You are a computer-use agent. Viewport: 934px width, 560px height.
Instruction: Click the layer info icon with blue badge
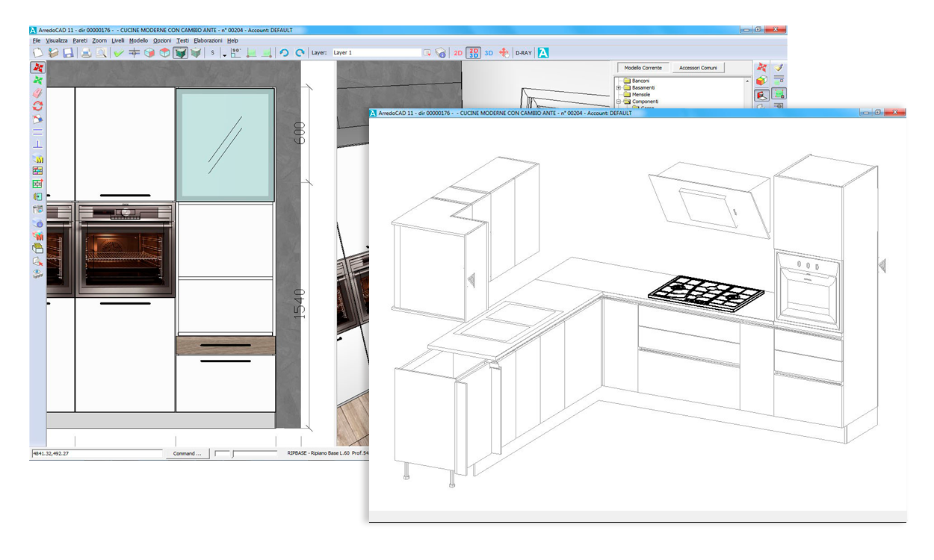[x=440, y=53]
